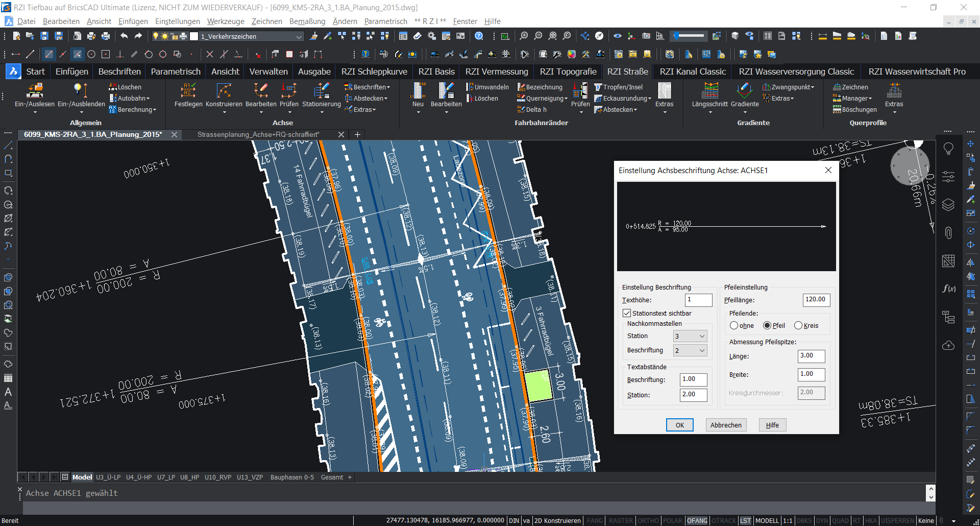Click the Ein-/Auslesen ribbon icon

pyautogui.click(x=34, y=90)
